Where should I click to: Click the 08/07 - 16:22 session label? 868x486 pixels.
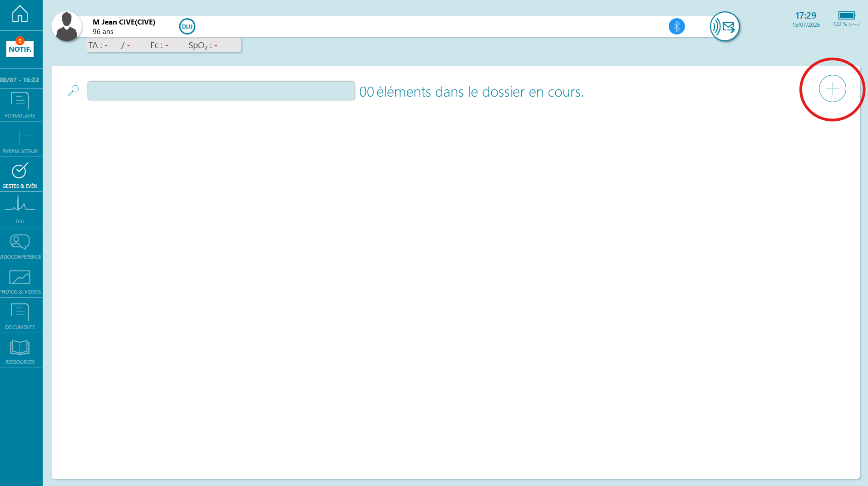[x=20, y=80]
